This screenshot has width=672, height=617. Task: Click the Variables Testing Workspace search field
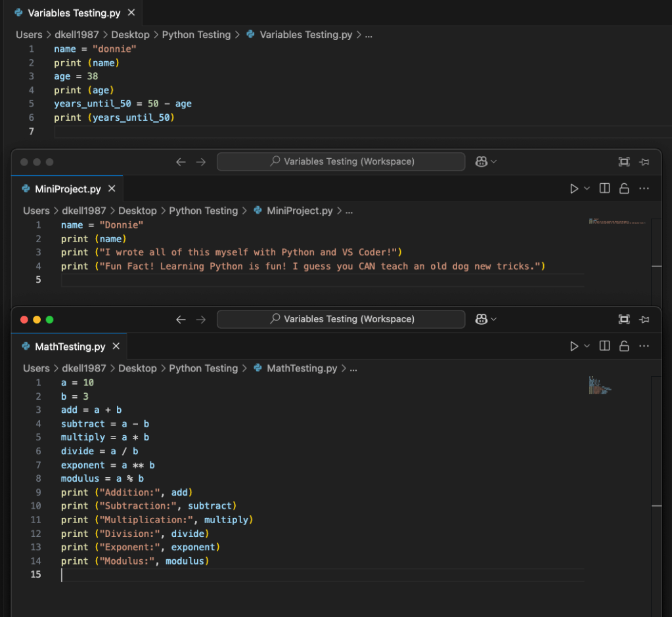[x=340, y=319]
